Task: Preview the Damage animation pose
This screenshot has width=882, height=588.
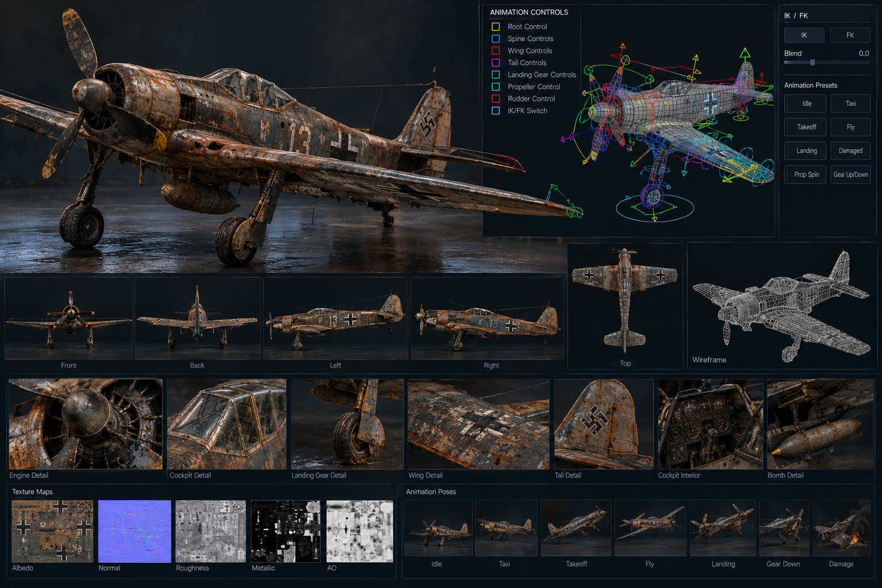Action: [841, 528]
